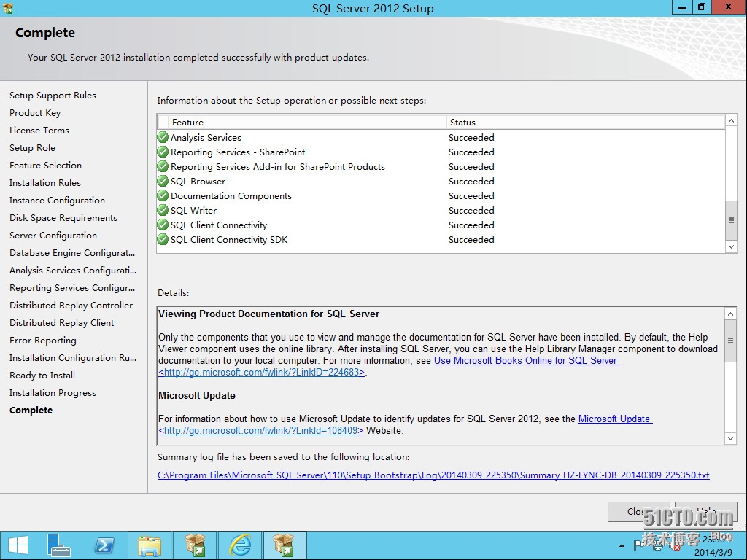Click the feature list scroll up arrow
The width and height of the screenshot is (747, 560).
pos(731,120)
